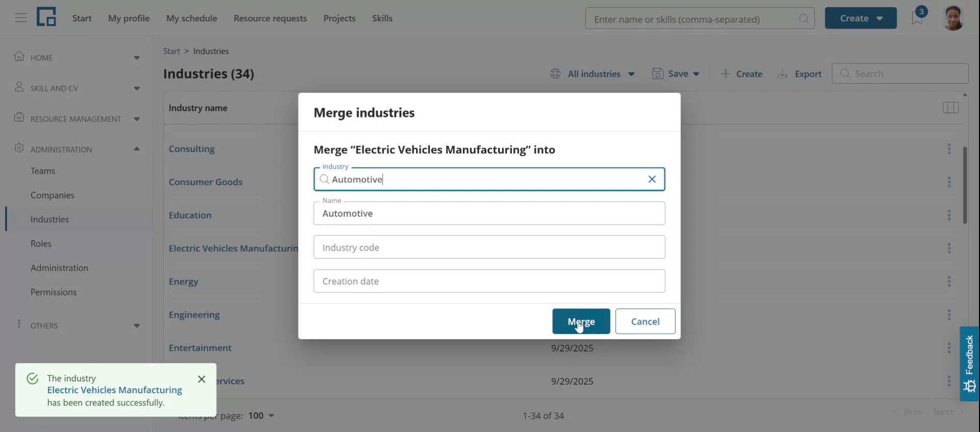Click the name or skills search input
The width and height of the screenshot is (980, 432).
(700, 18)
